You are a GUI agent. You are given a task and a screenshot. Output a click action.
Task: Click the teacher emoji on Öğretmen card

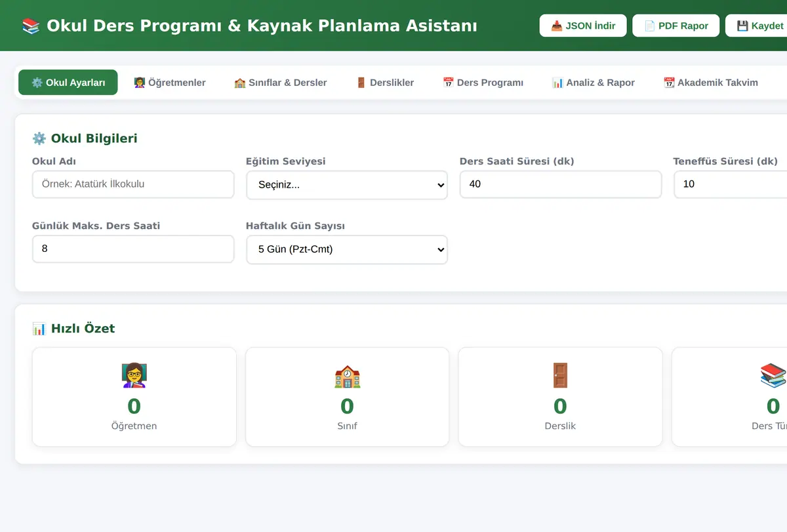pos(134,376)
